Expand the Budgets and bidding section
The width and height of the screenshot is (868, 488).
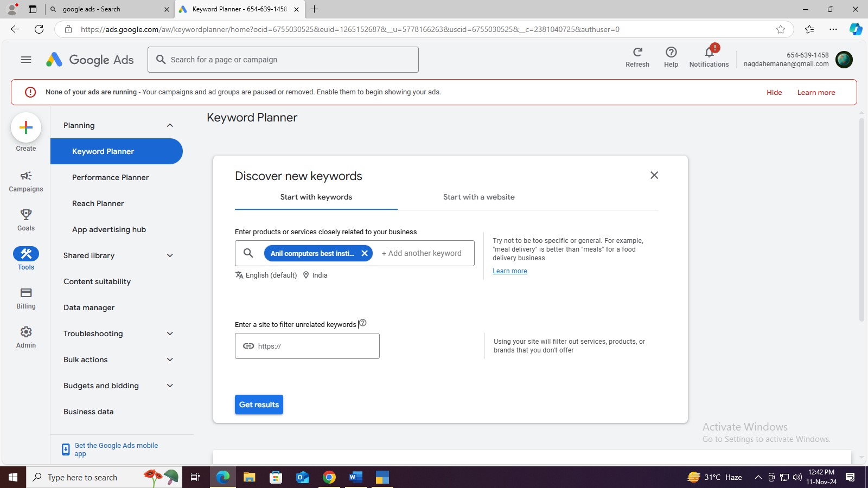coord(170,386)
